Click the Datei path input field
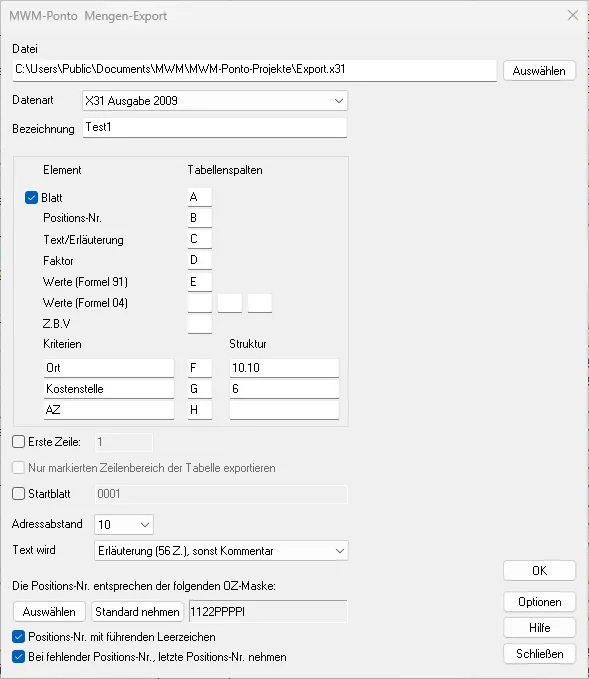The image size is (589, 679). (x=255, y=70)
